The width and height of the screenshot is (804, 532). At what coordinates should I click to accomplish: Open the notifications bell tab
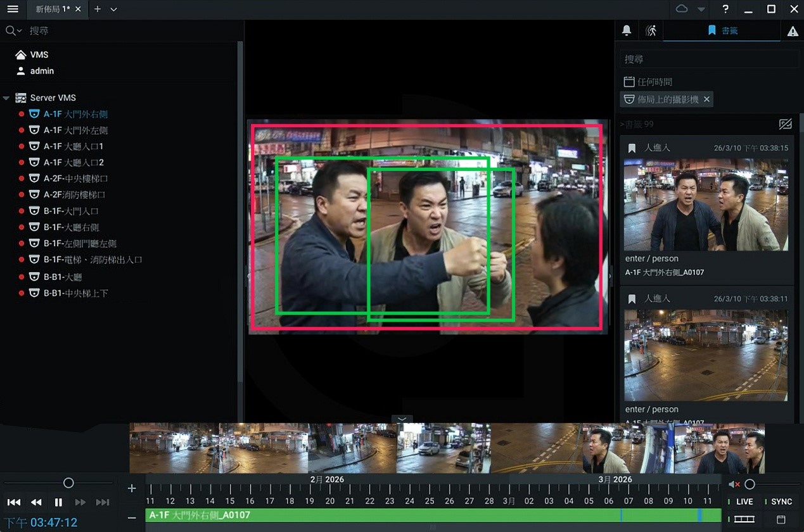(x=627, y=30)
